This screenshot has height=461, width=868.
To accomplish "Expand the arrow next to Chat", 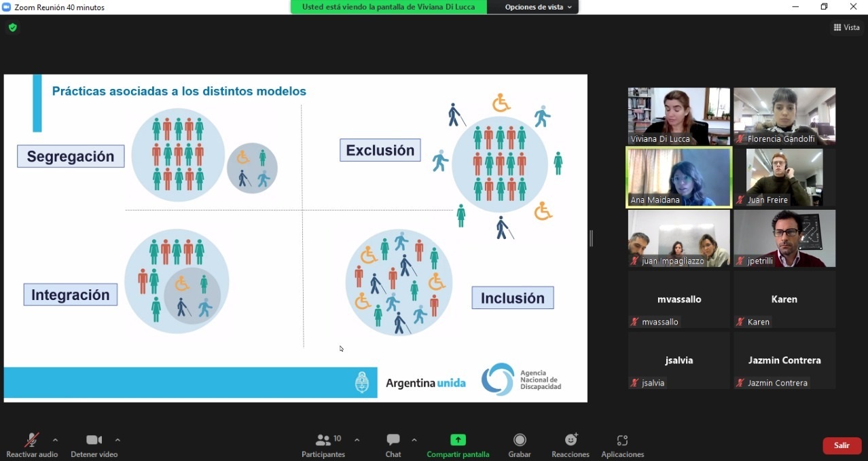I will coord(414,440).
